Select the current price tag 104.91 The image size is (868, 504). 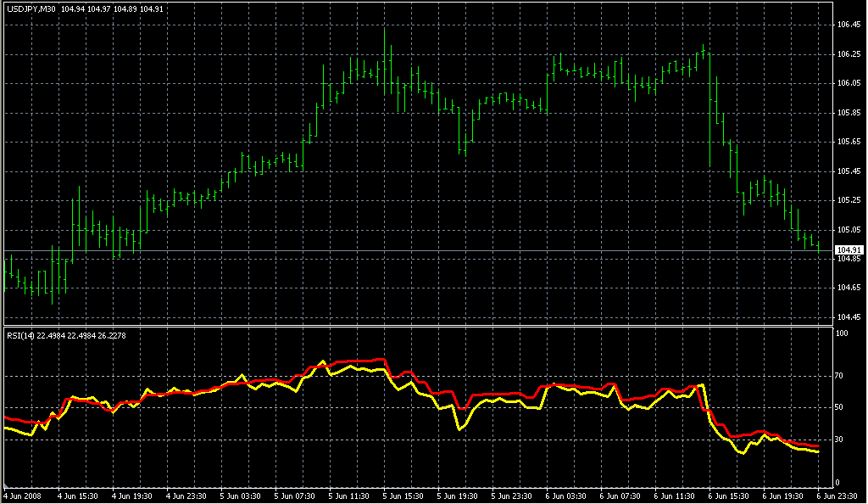[849, 250]
